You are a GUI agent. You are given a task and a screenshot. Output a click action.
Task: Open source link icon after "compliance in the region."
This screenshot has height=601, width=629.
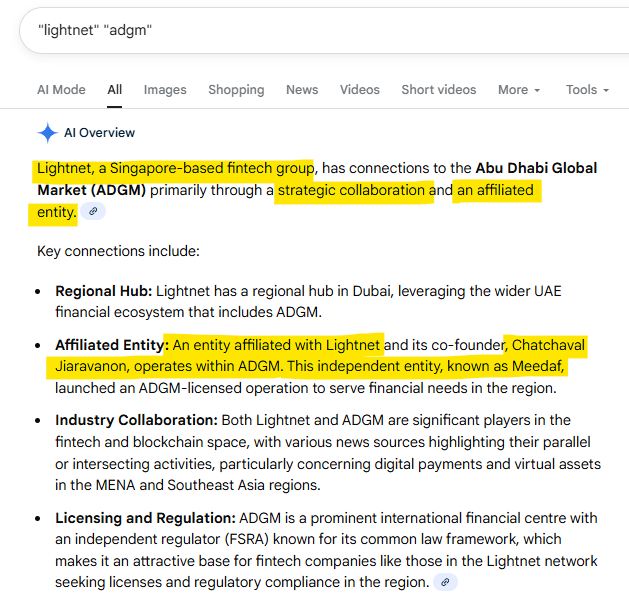445,582
